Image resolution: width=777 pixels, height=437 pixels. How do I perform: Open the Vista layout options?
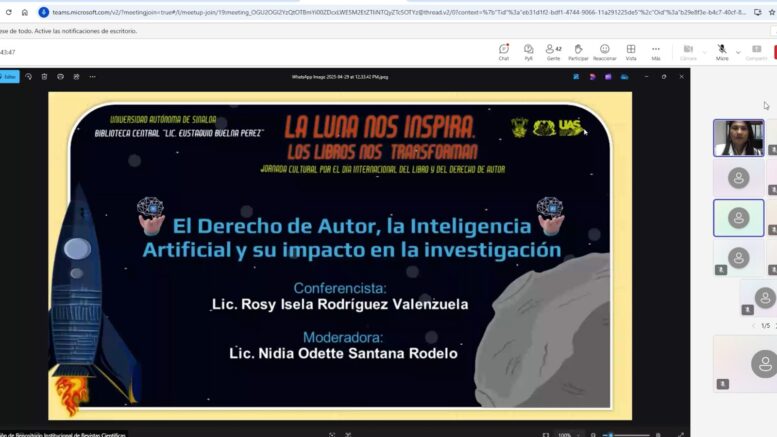[x=631, y=51]
